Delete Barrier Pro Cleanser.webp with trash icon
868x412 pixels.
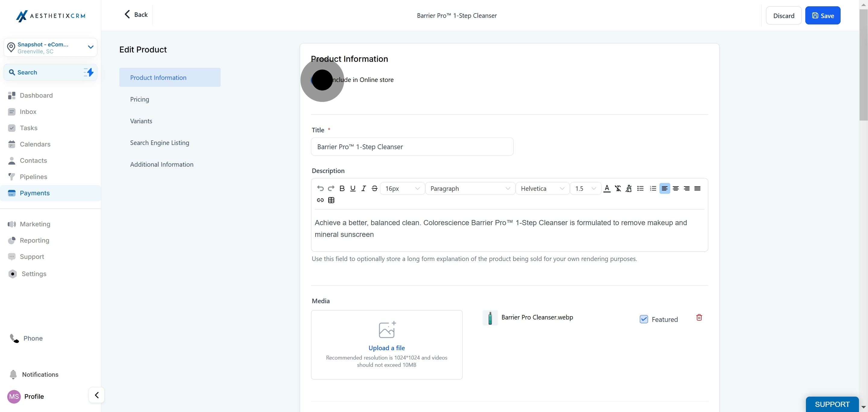click(x=699, y=317)
